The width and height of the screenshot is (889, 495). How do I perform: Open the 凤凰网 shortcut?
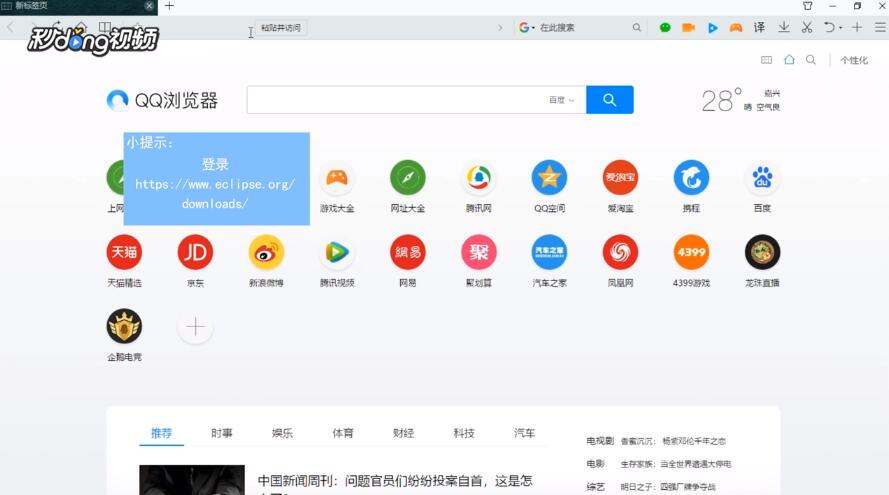[620, 252]
